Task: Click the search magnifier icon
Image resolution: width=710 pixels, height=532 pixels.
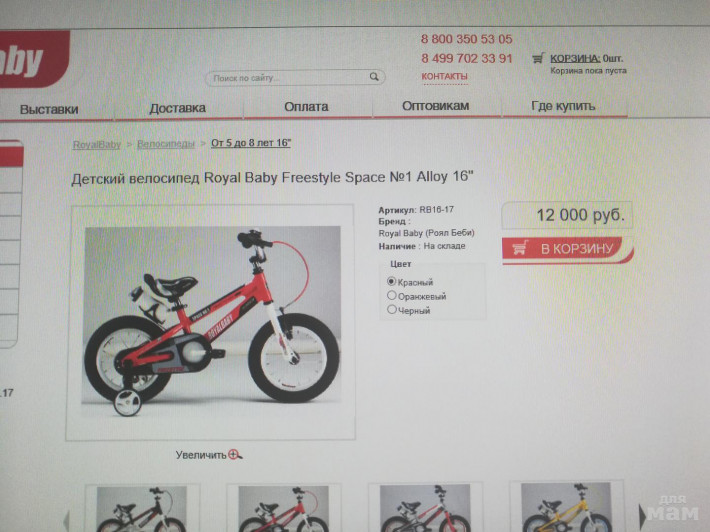Action: pyautogui.click(x=374, y=77)
